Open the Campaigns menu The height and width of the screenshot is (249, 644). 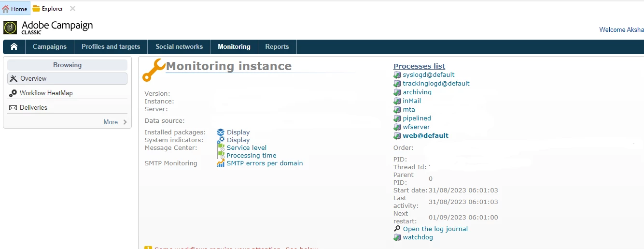[x=50, y=47]
